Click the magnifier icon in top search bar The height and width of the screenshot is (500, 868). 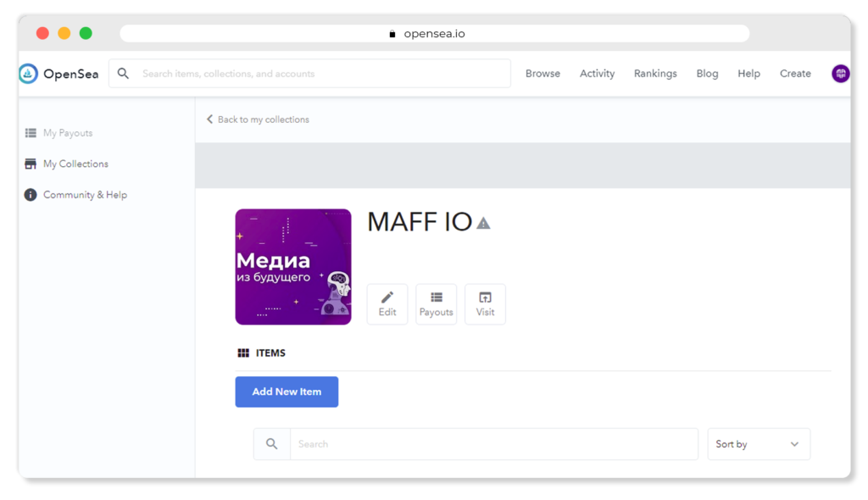click(124, 74)
